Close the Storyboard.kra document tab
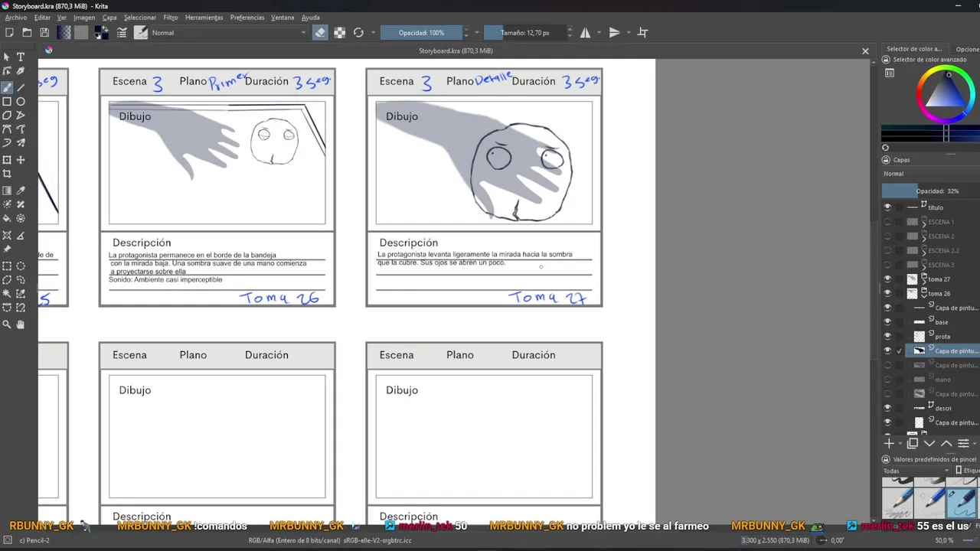 865,51
